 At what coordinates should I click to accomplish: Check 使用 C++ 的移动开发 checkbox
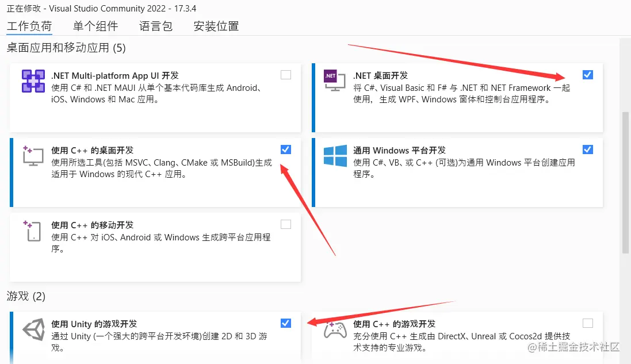tap(286, 224)
